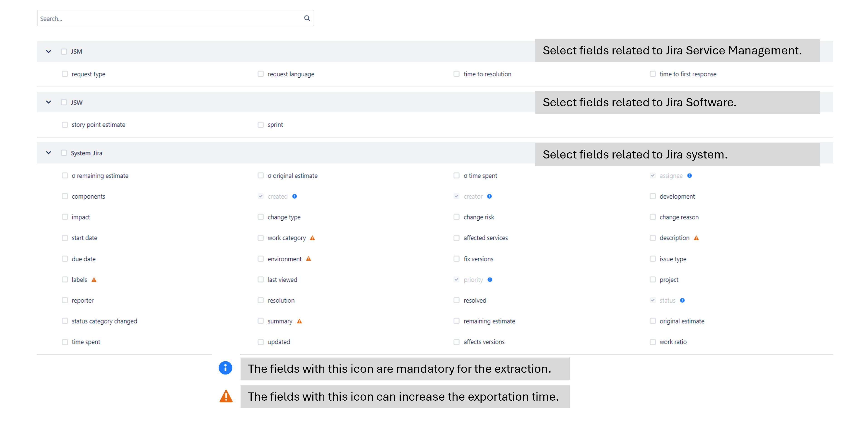Click the warning icon beside summary
The width and height of the screenshot is (868, 431).
(x=299, y=321)
